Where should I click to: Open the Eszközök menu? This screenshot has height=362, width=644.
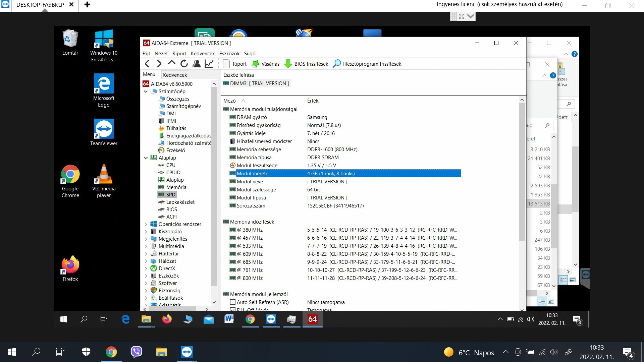click(x=229, y=54)
